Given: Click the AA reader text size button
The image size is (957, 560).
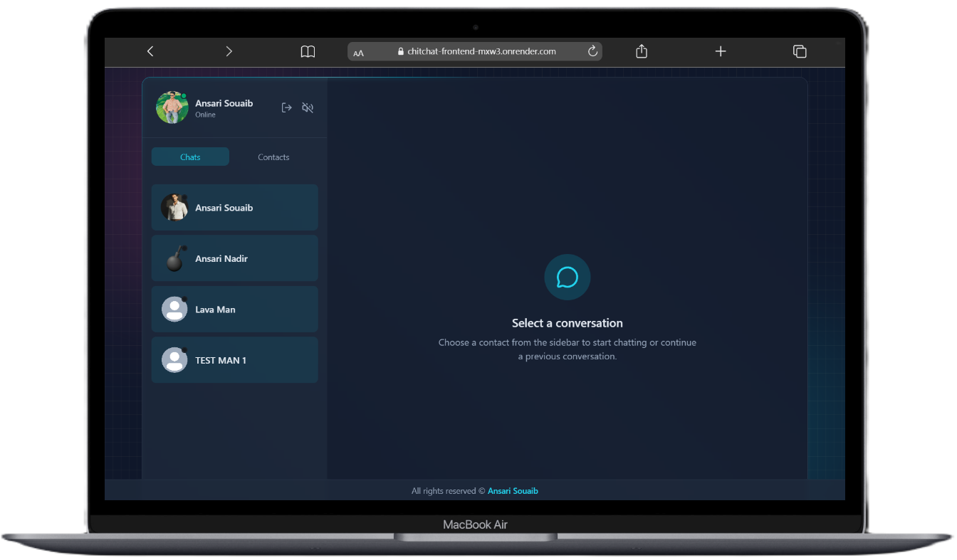Looking at the screenshot, I should [358, 53].
